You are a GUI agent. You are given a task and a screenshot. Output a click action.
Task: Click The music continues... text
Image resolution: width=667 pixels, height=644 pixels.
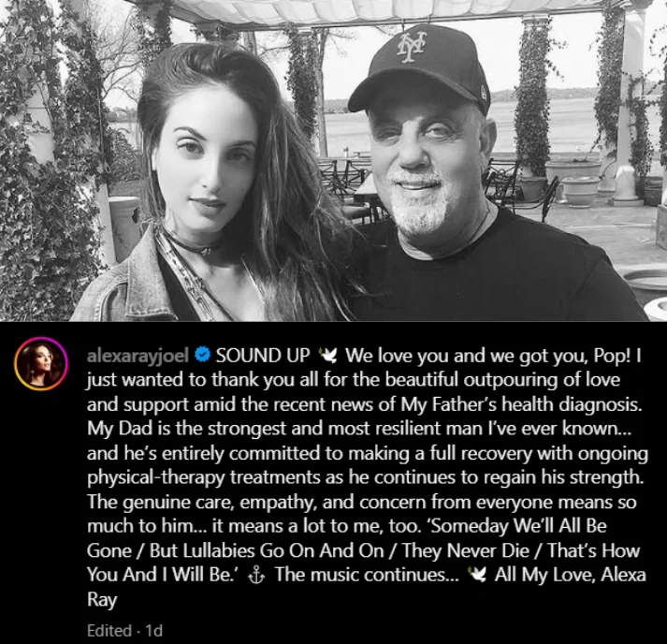point(367,575)
